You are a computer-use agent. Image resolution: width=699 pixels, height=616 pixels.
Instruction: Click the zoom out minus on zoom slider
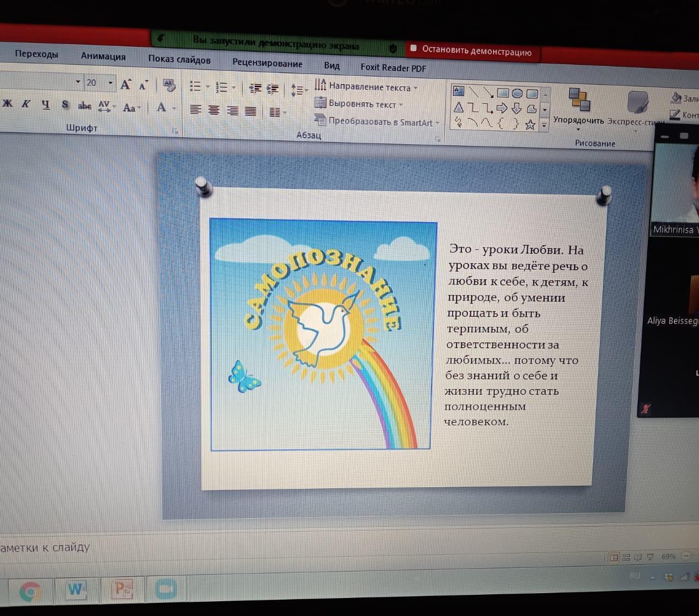(686, 556)
